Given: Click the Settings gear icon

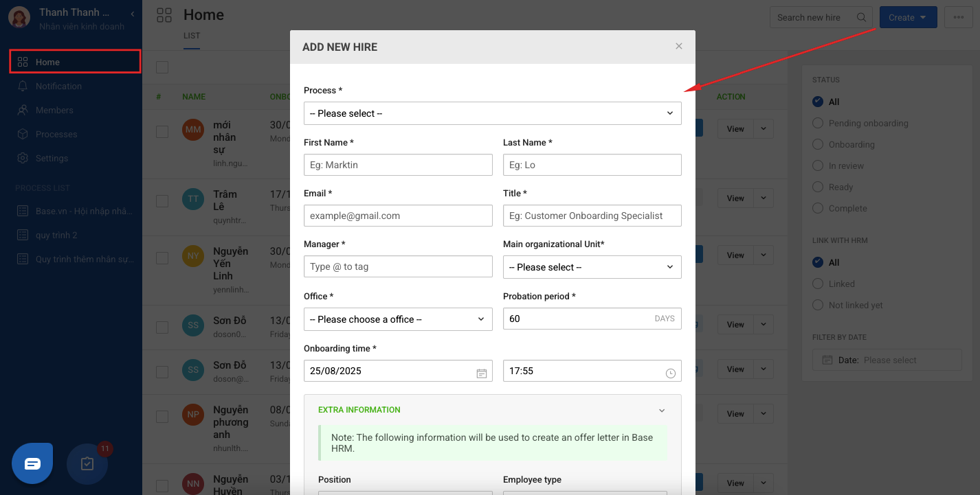Looking at the screenshot, I should (23, 158).
